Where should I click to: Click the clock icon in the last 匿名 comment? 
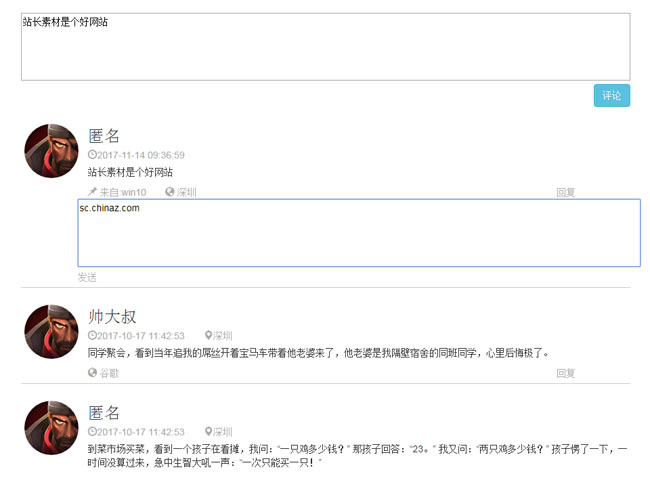(x=92, y=432)
